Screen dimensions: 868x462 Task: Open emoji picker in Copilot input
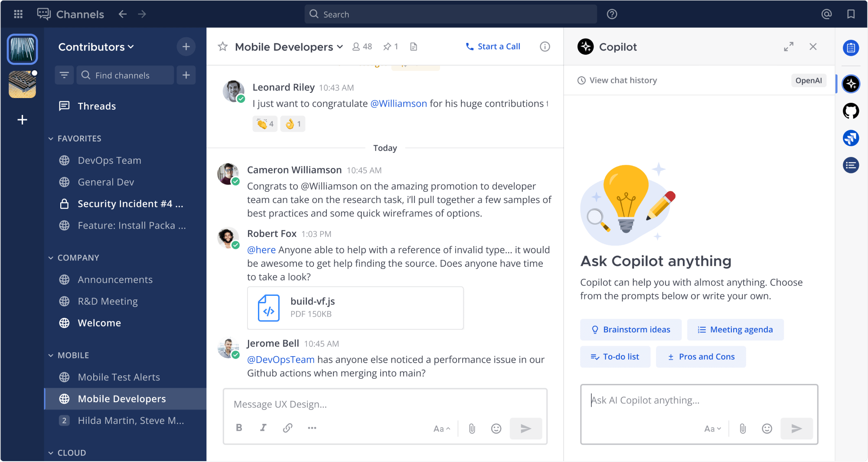pos(767,429)
